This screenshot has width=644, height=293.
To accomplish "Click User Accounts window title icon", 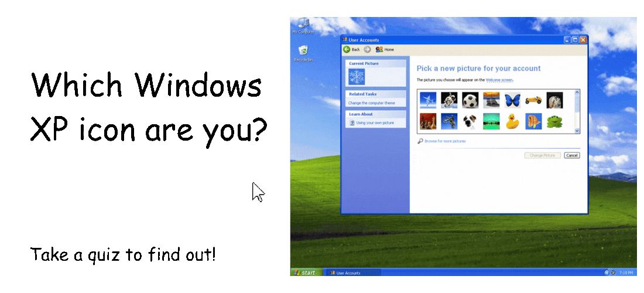I will coord(345,40).
